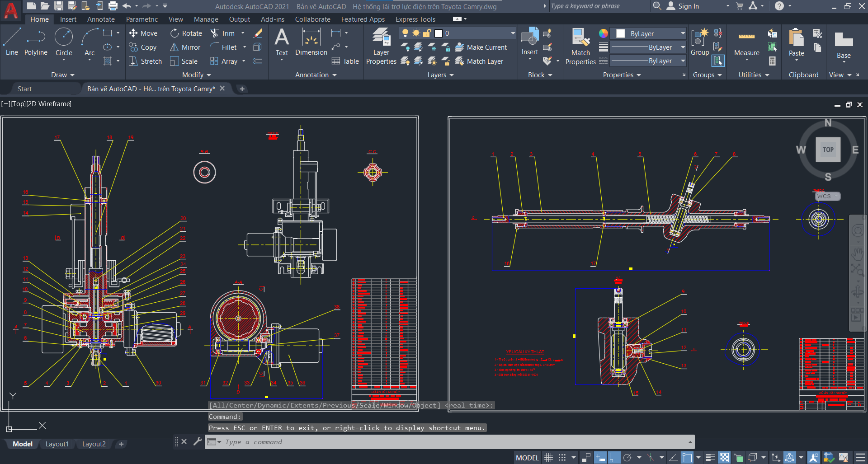Expand the Layers panel
This screenshot has width=868, height=464.
[440, 75]
